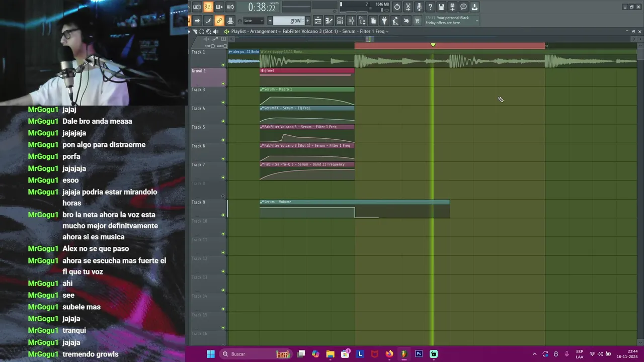Select the Growl 1 track header
644x362 pixels.
click(208, 77)
